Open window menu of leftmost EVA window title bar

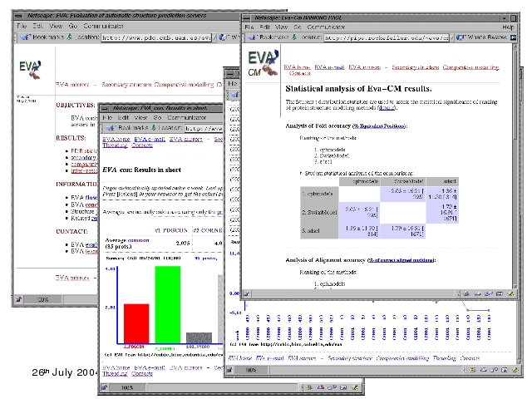click(18, 16)
